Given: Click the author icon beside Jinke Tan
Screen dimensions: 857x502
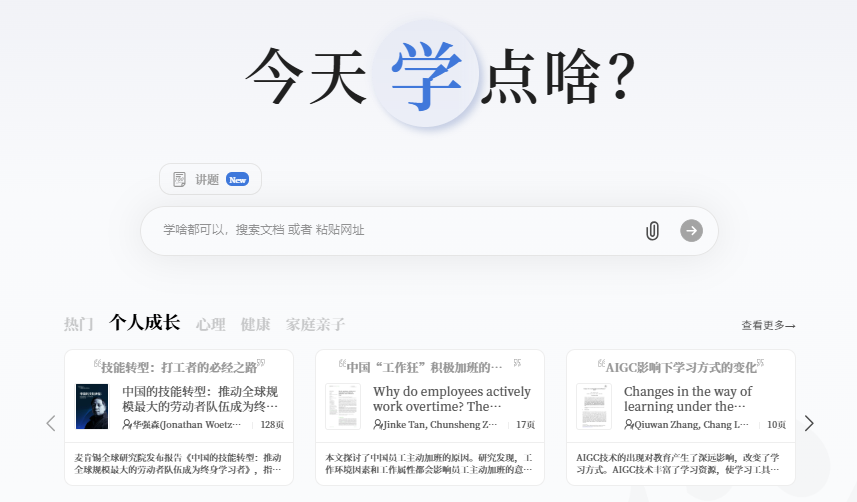Looking at the screenshot, I should coord(378,424).
